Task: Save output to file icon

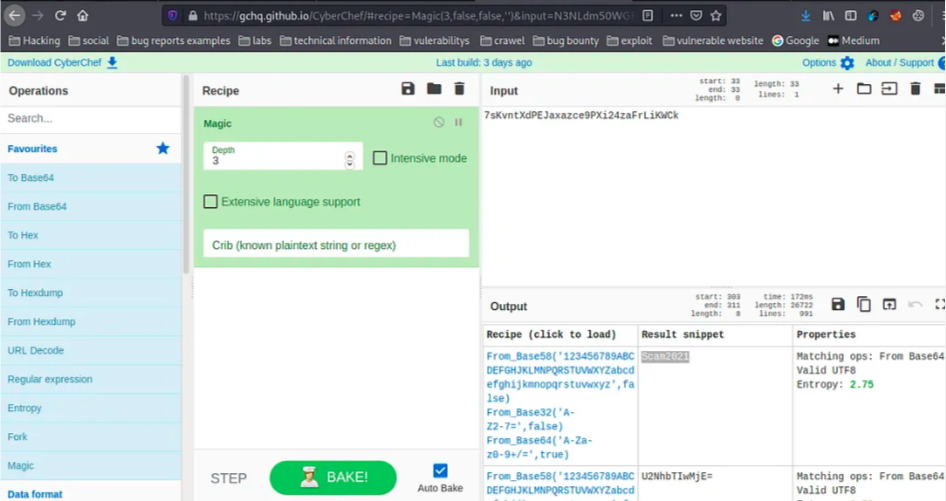Action: (838, 305)
